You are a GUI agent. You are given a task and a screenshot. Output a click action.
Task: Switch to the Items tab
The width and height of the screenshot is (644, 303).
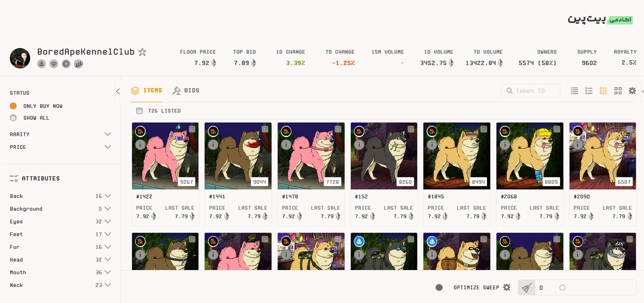(x=147, y=90)
